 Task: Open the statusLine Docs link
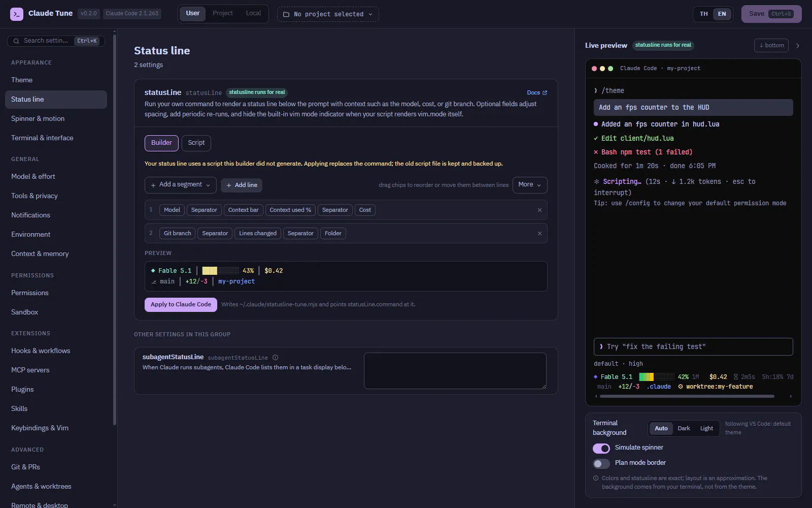[x=537, y=93]
